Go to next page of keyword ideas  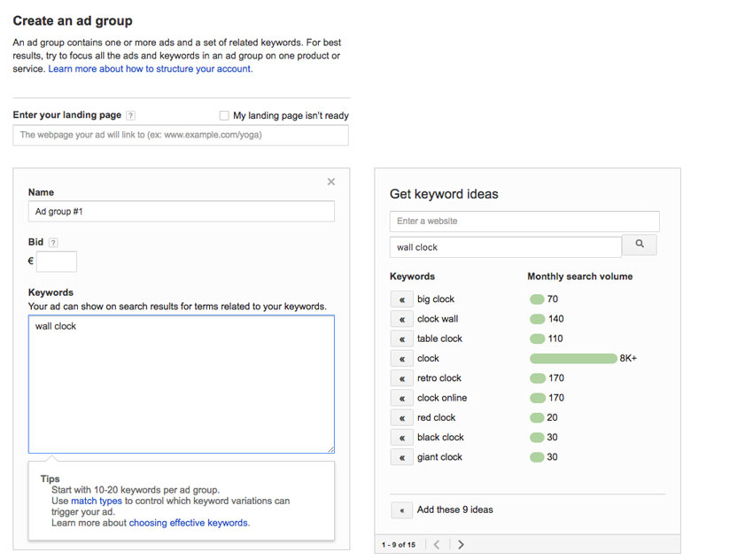tap(461, 544)
